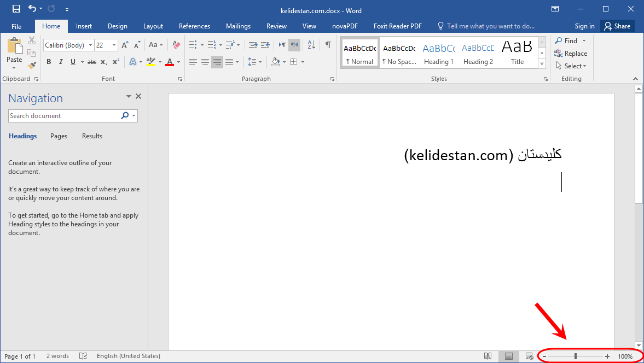
Task: Toggle Strikethrough formatting
Action: [92, 62]
